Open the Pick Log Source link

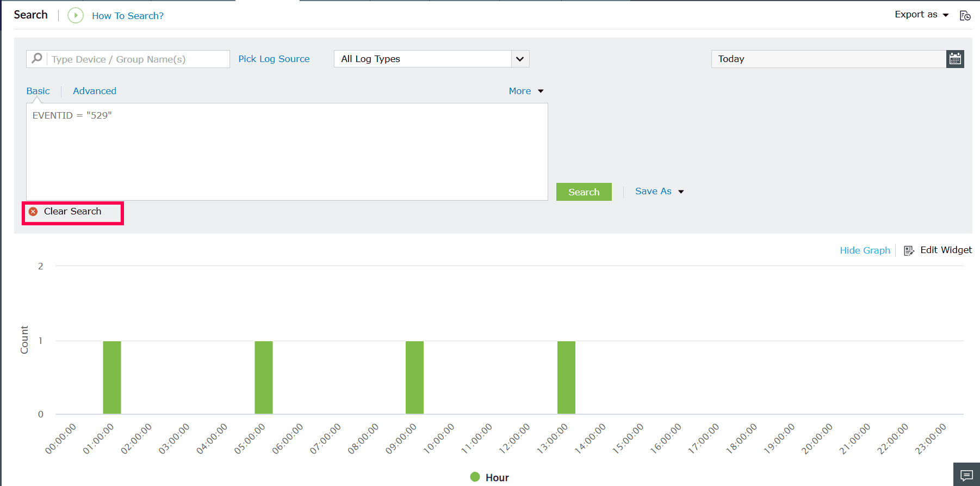point(274,59)
